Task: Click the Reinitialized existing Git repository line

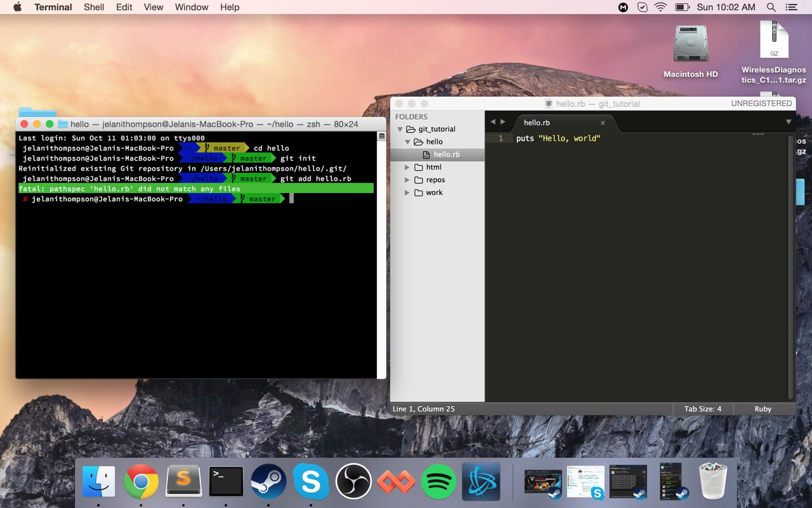Action: click(183, 168)
